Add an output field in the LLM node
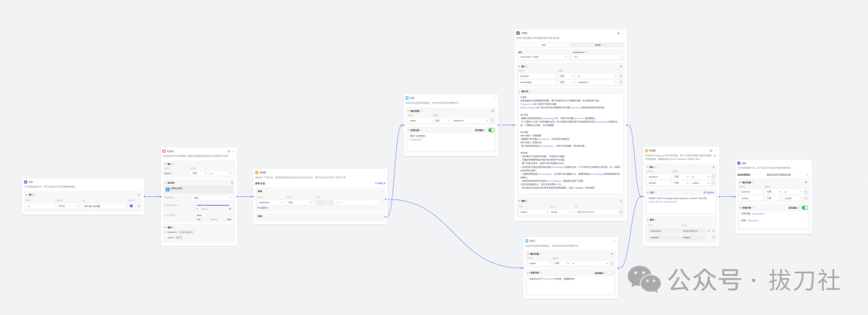 620,201
